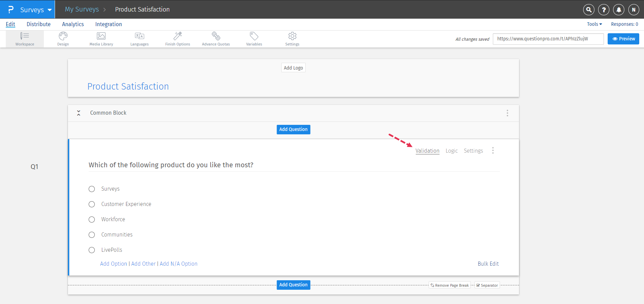This screenshot has width=644, height=304.
Task: Click the LivePolls option text
Action: [x=112, y=250]
